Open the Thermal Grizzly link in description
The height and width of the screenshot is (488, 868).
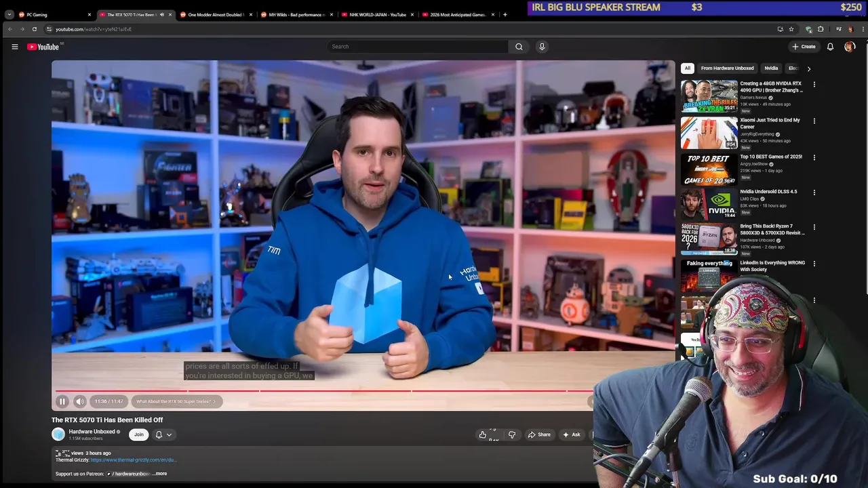[134, 460]
